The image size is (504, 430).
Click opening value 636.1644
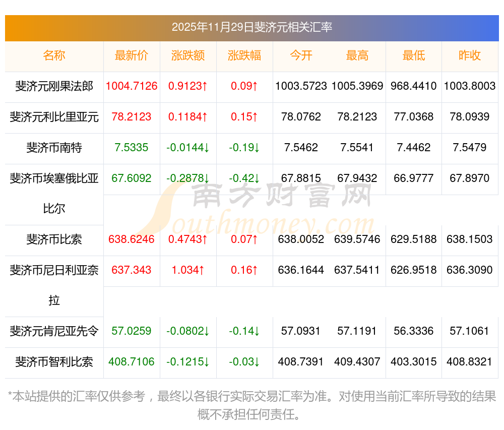pos(301,270)
